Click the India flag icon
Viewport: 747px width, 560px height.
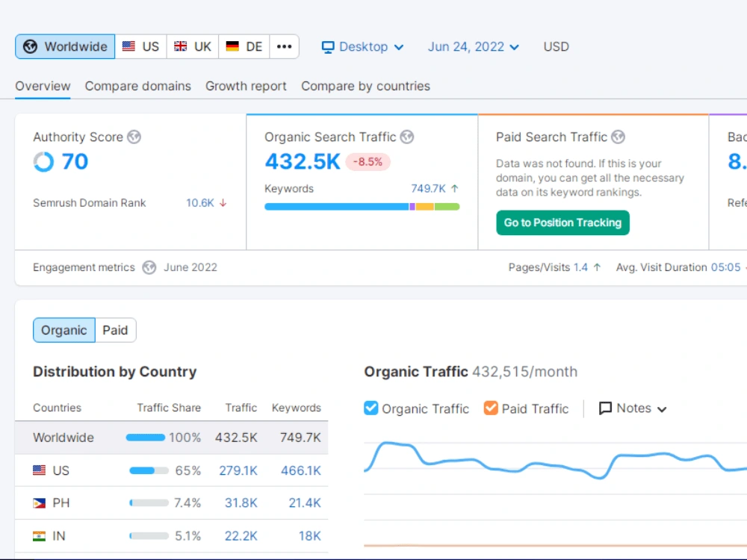click(x=39, y=536)
